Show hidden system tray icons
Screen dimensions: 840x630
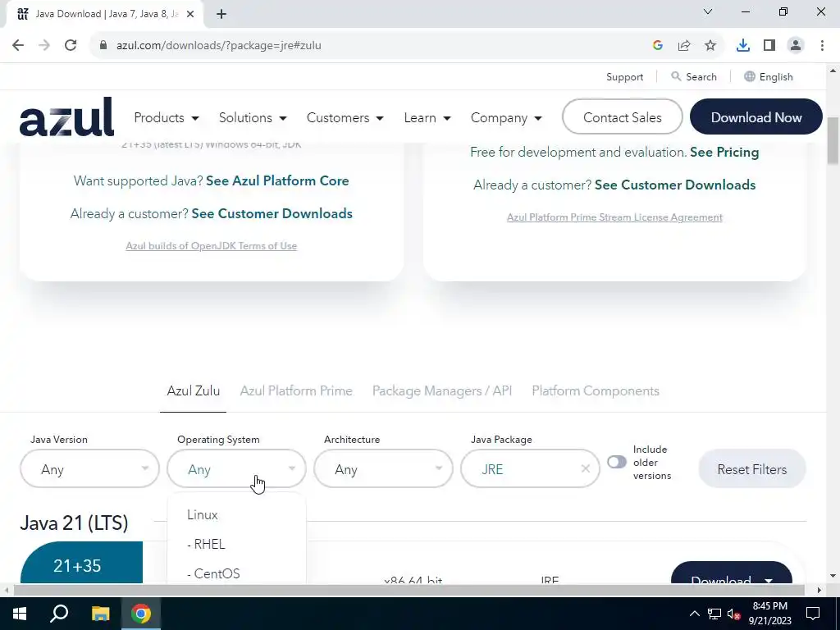click(694, 614)
